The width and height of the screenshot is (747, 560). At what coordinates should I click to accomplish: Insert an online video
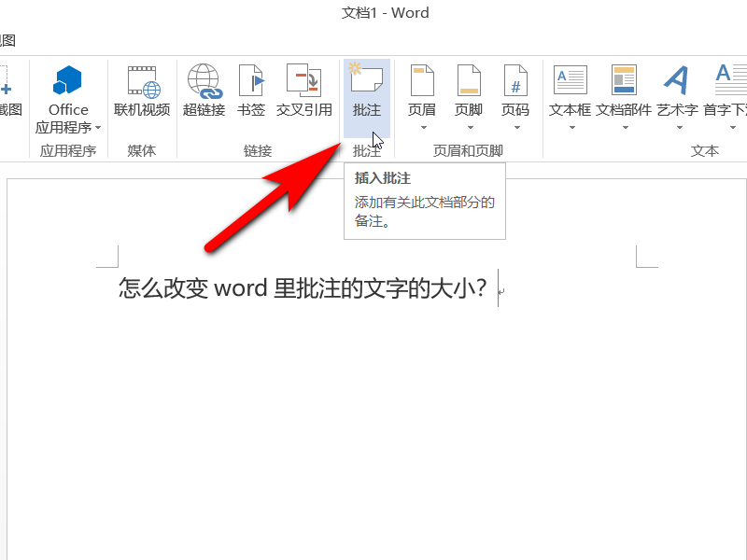coord(142,91)
